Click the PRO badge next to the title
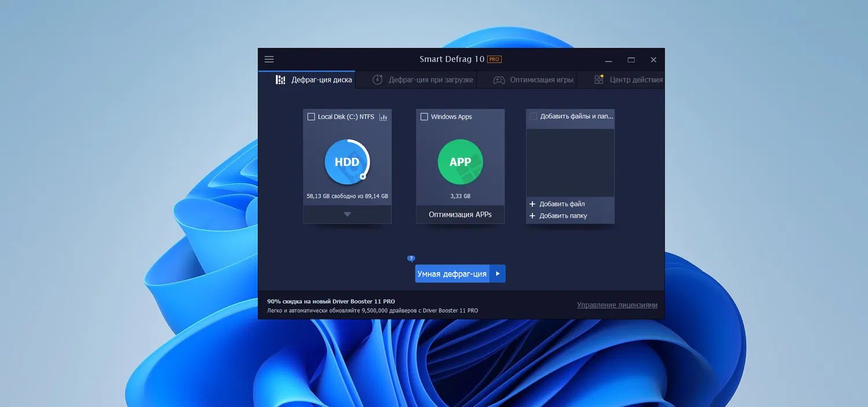Screen dimensions: 868x407 tap(494, 60)
